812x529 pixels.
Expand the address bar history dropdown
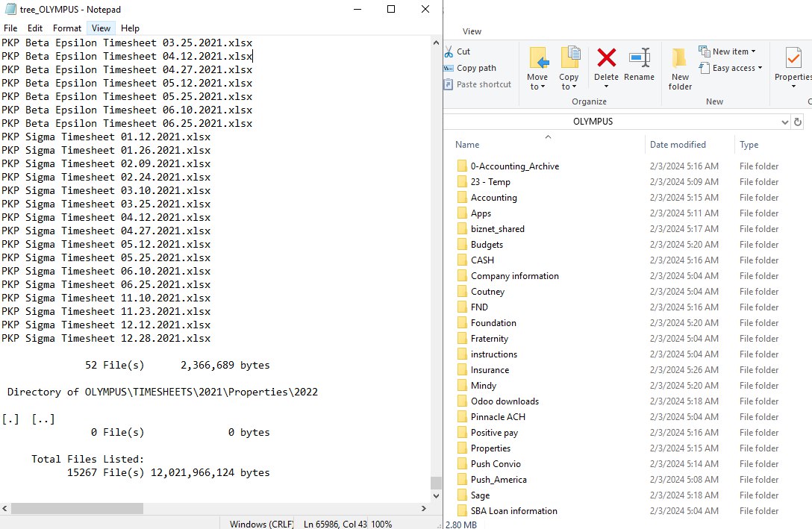(x=784, y=122)
